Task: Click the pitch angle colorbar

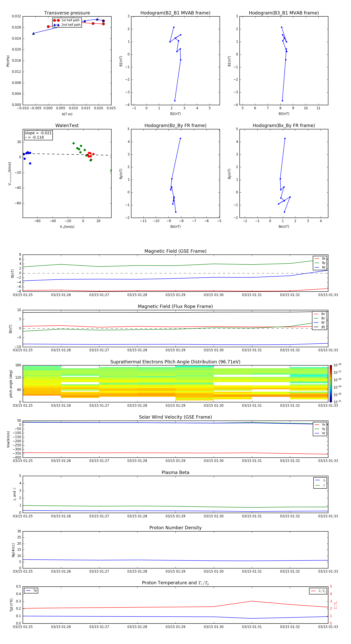Action: coord(331,384)
